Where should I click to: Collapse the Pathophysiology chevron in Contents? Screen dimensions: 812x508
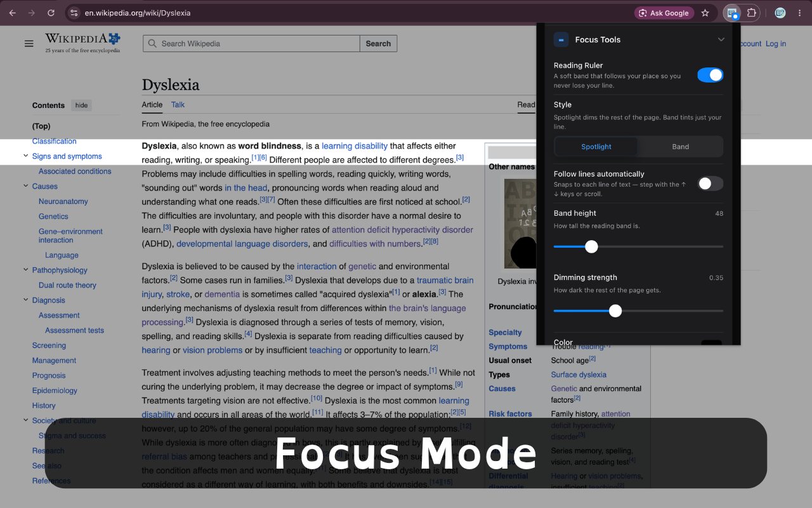click(x=26, y=270)
